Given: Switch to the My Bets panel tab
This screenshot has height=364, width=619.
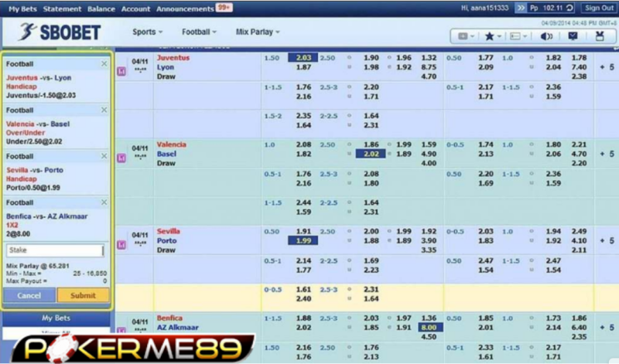Looking at the screenshot, I should pos(56,318).
